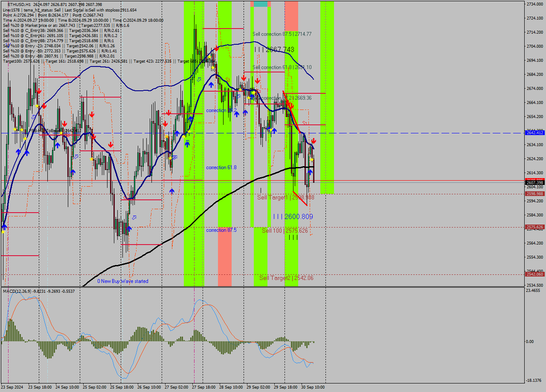Viewport: 546px width, 392px height.
Task: Click the blue '| | | 2600.809' label
Action: coord(293,216)
